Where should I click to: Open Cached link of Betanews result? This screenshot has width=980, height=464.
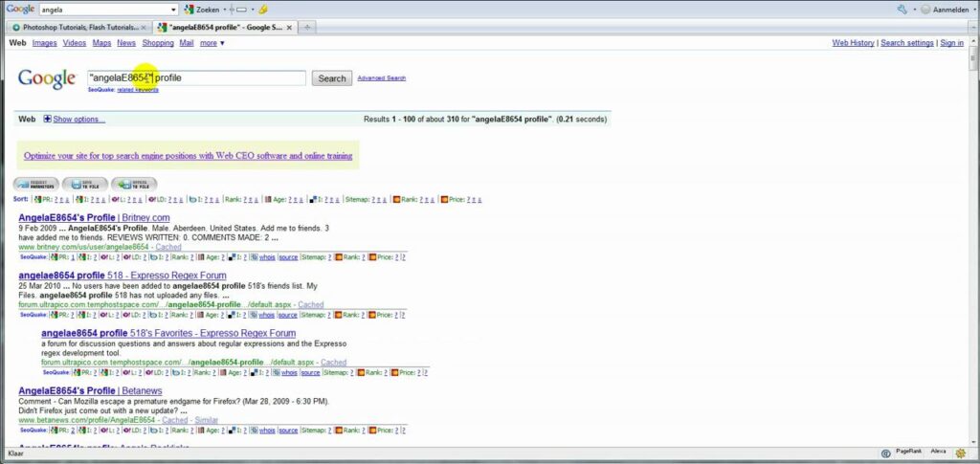click(175, 420)
